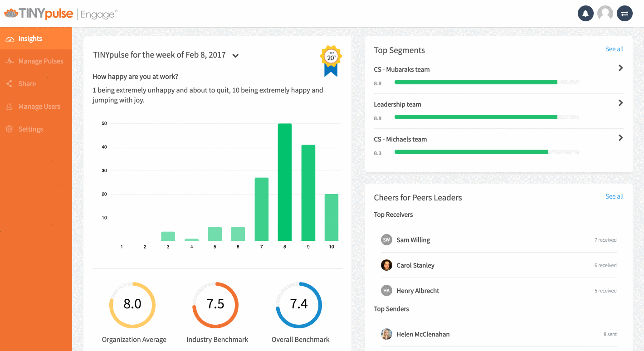Open Share in the sidebar

tap(36, 84)
